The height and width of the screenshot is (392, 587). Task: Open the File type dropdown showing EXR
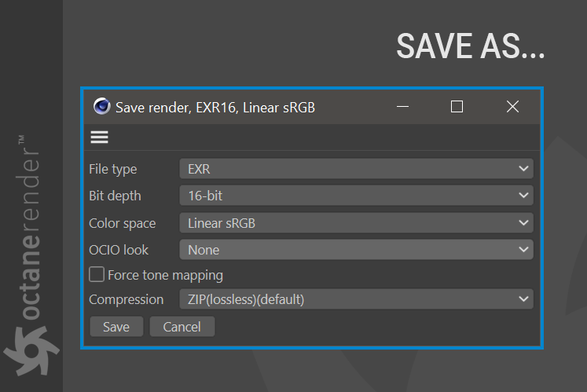click(356, 168)
